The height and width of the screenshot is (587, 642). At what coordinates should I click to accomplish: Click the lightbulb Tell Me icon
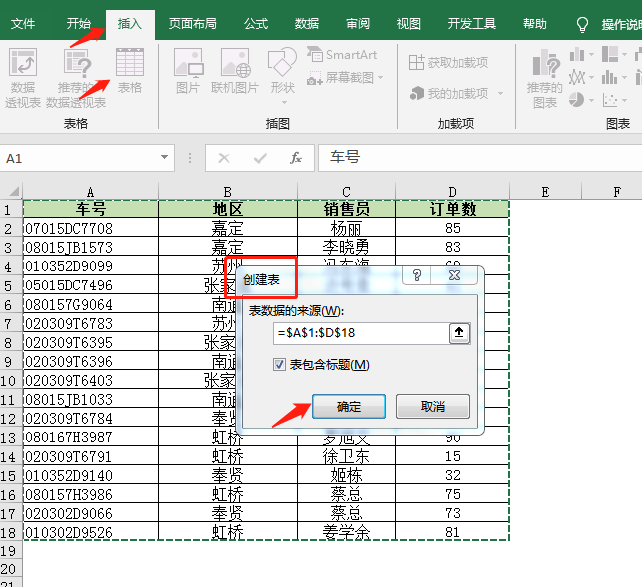582,25
